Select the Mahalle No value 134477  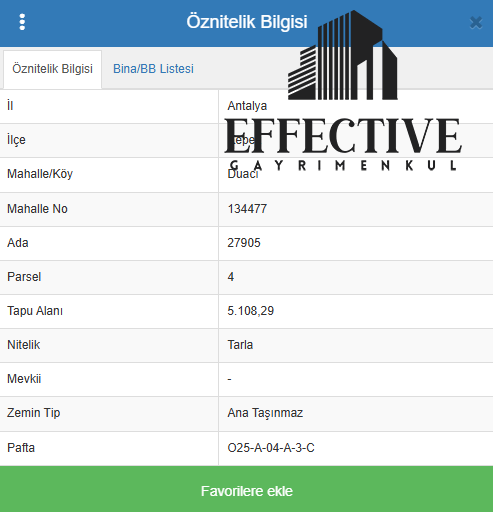point(247,209)
